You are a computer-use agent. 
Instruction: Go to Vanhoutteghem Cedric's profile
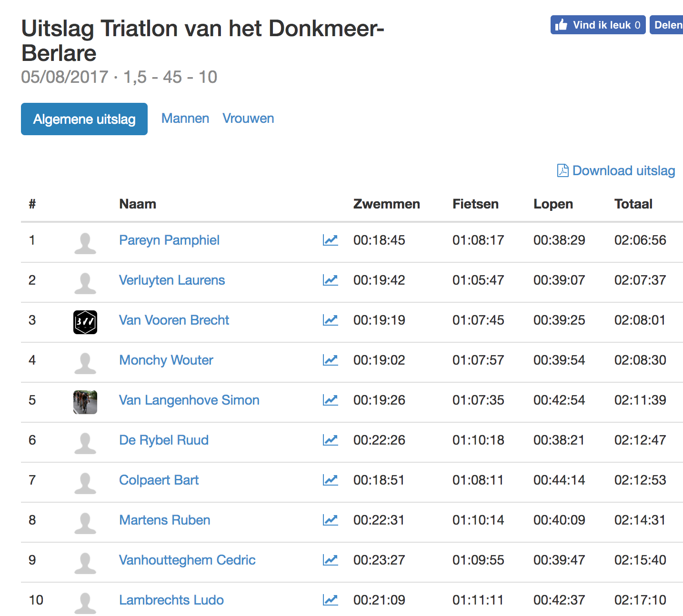[187, 560]
